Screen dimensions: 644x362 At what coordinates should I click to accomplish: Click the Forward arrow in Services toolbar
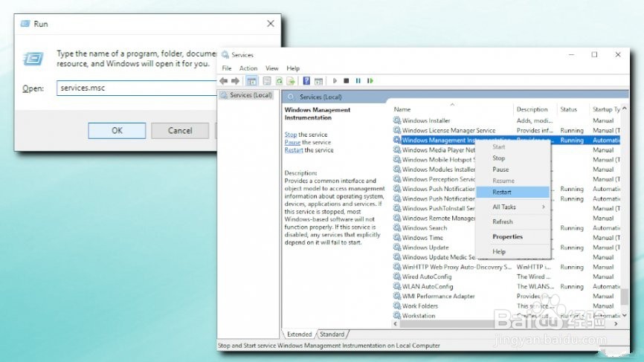[x=235, y=81]
